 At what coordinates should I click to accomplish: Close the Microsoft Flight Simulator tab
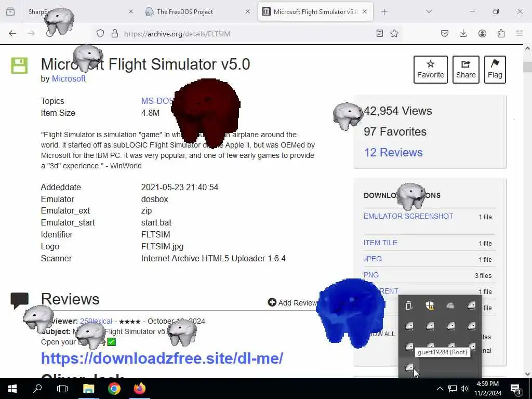click(365, 11)
